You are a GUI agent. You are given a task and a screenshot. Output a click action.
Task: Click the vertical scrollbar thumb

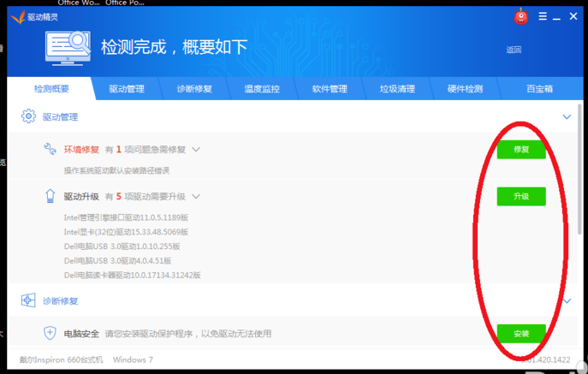pyautogui.click(x=579, y=169)
